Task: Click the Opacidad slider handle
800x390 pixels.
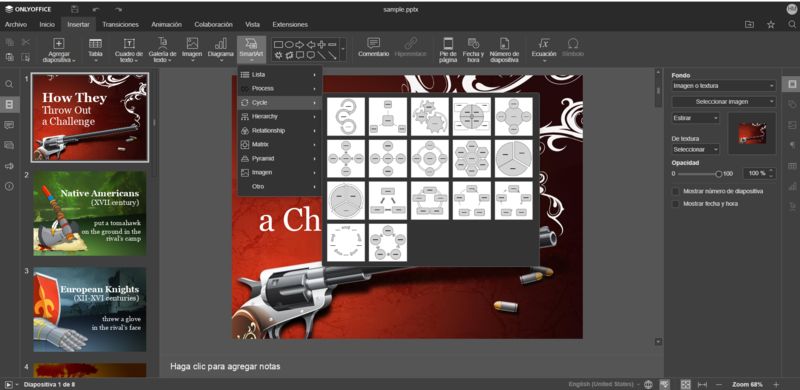Action: (718, 174)
